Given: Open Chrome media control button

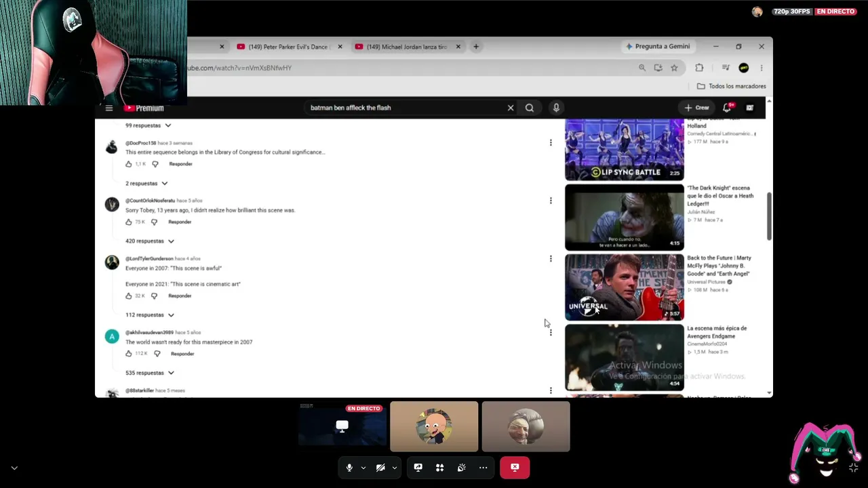Looking at the screenshot, I should pyautogui.click(x=726, y=68).
